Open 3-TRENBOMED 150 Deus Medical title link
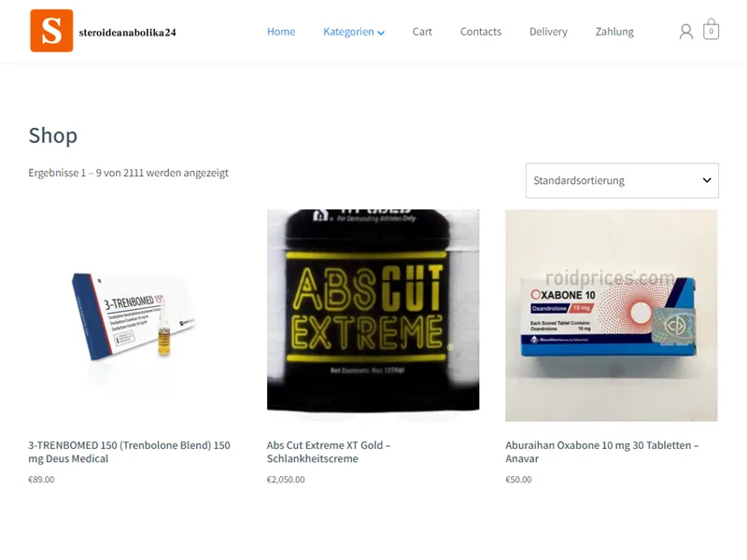This screenshot has width=747, height=560. tap(129, 452)
